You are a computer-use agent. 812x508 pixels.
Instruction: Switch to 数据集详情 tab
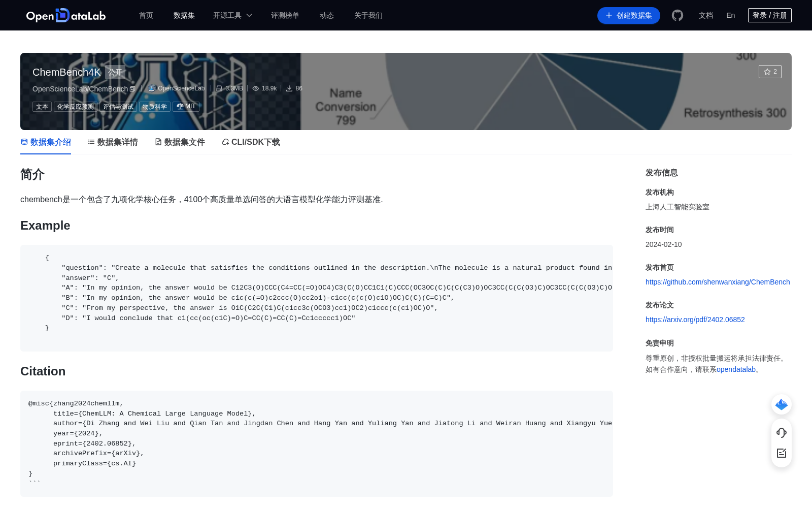[113, 142]
